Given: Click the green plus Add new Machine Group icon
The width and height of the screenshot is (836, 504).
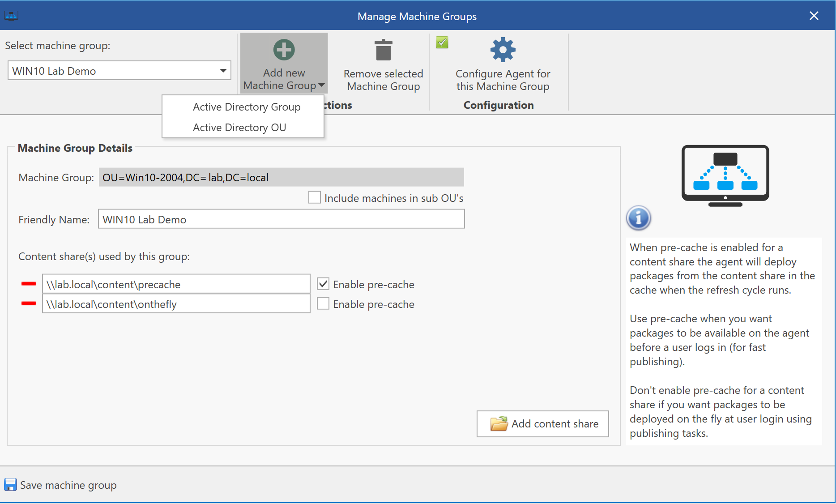Looking at the screenshot, I should (x=284, y=50).
